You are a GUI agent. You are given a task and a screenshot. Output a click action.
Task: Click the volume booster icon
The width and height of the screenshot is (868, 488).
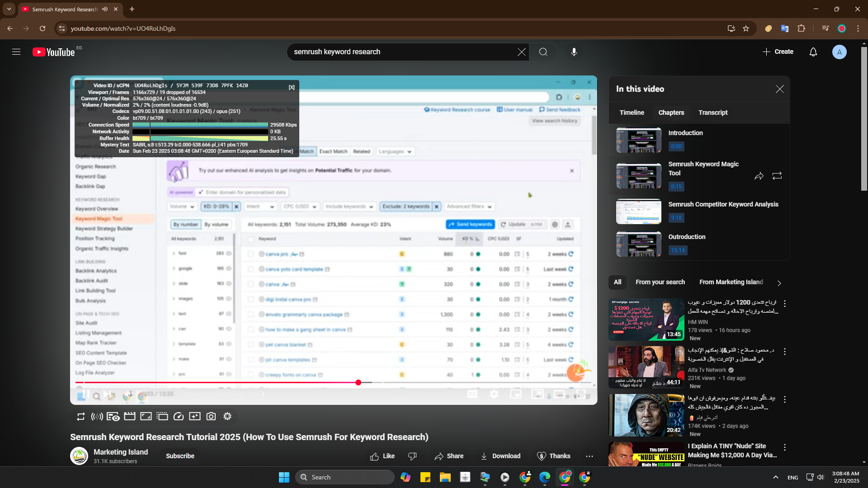(x=97, y=417)
